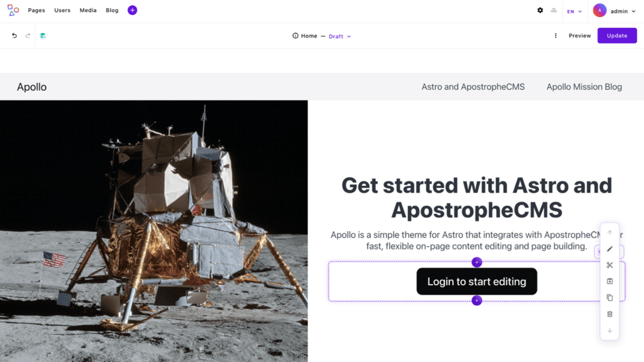Open the Pages menu
Screen dimensions: 644x362
(x=36, y=10)
